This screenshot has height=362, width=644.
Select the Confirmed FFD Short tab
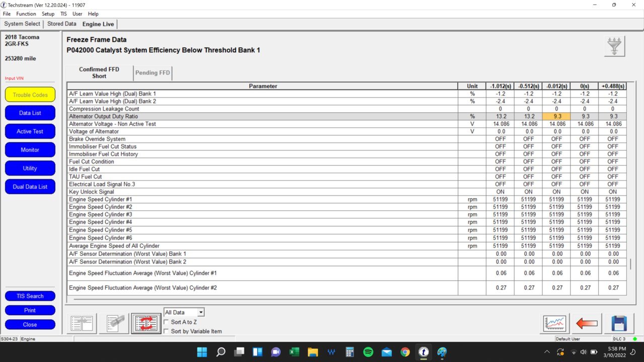tap(99, 72)
